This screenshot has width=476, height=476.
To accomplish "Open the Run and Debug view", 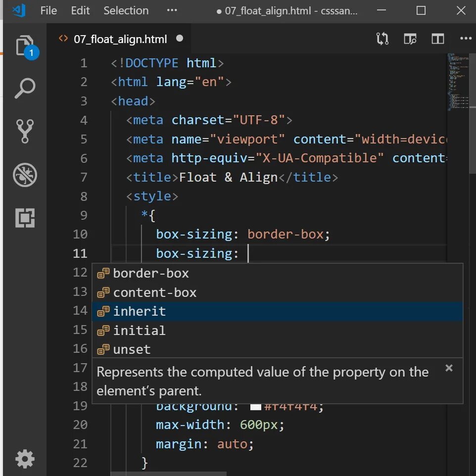I will [25, 175].
